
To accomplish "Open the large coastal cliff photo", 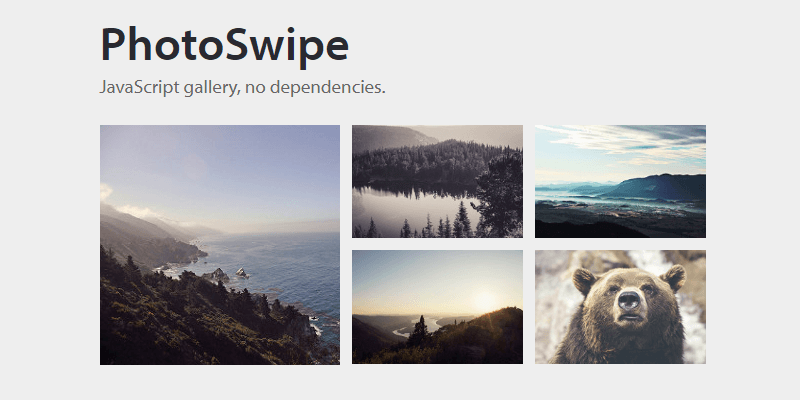I will 220,245.
